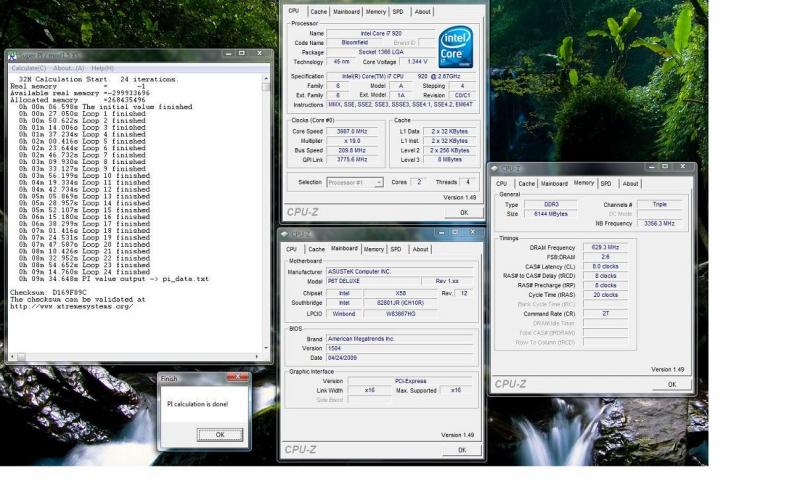
Task: Click the Model value P6T DELUXE
Action: click(373, 281)
